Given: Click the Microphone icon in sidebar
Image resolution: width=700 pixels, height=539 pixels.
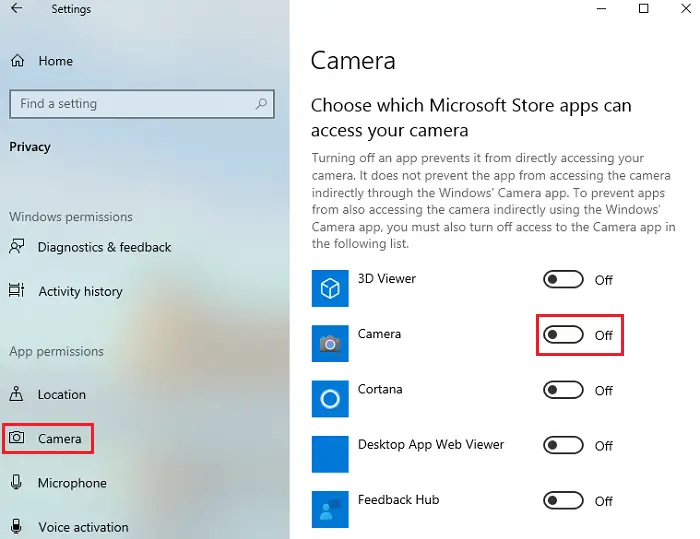Looking at the screenshot, I should click(17, 482).
